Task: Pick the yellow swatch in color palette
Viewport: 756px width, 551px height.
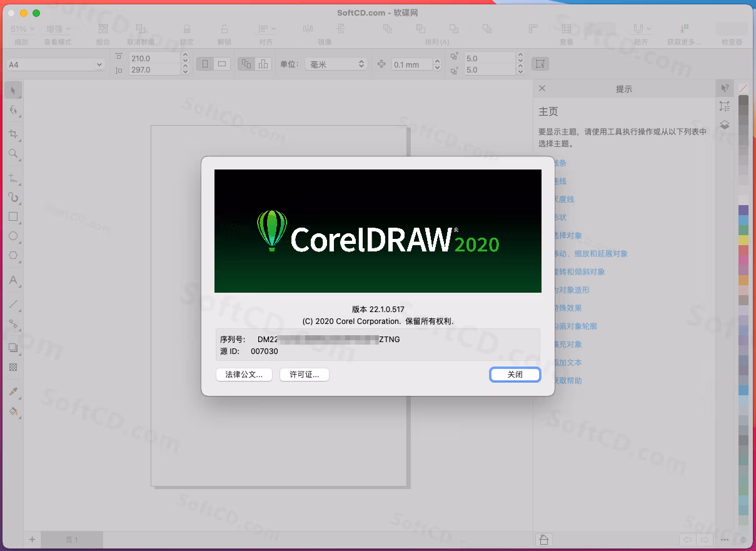Action: [x=743, y=240]
